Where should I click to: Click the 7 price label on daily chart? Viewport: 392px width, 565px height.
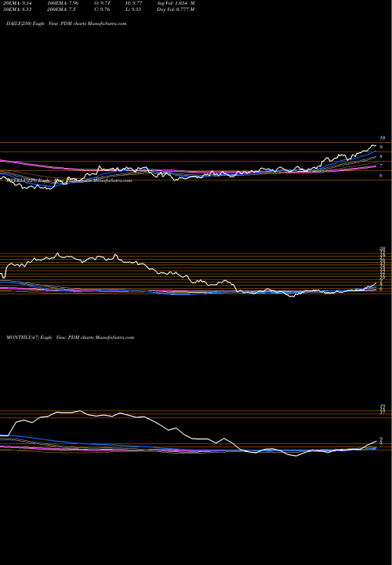[x=381, y=166]
